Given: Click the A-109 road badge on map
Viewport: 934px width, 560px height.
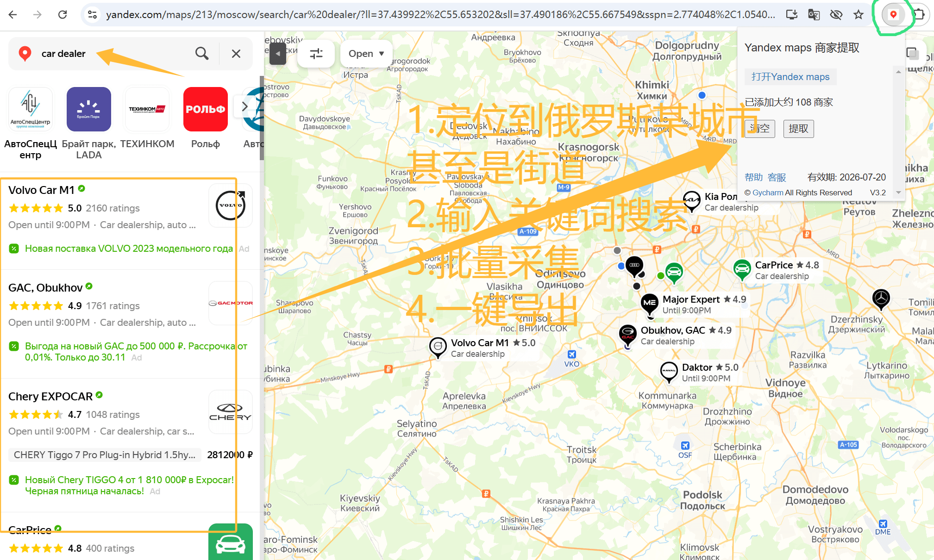Looking at the screenshot, I should click(528, 231).
